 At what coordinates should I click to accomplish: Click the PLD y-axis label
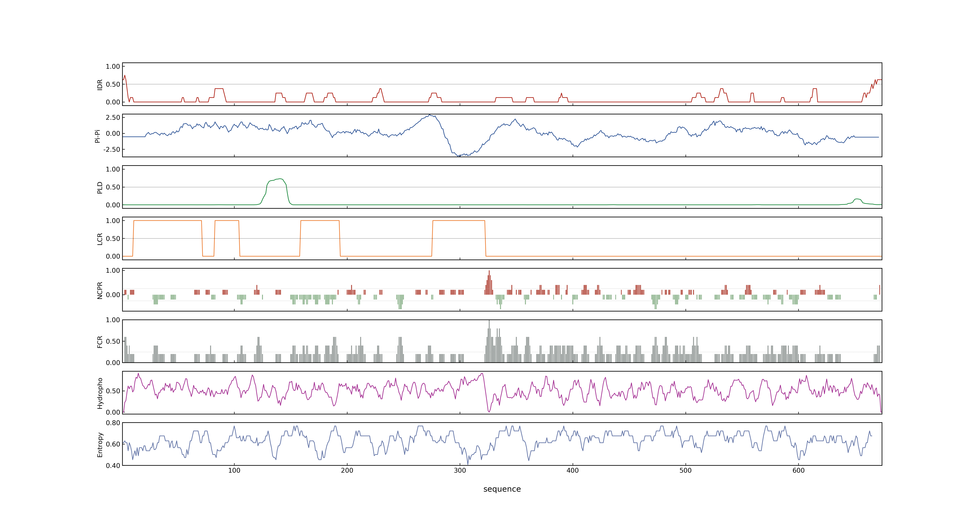coord(100,187)
